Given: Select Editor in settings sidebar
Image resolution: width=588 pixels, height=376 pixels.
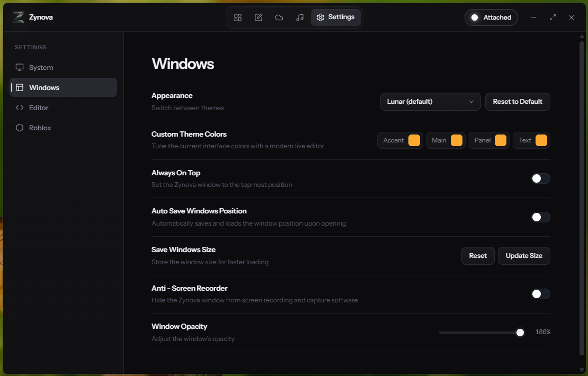Looking at the screenshot, I should (x=63, y=108).
